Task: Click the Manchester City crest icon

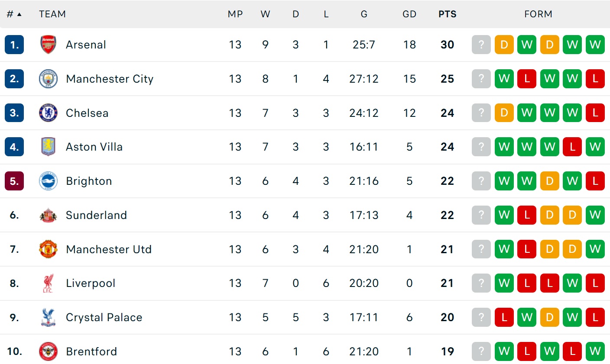Action: [x=48, y=79]
